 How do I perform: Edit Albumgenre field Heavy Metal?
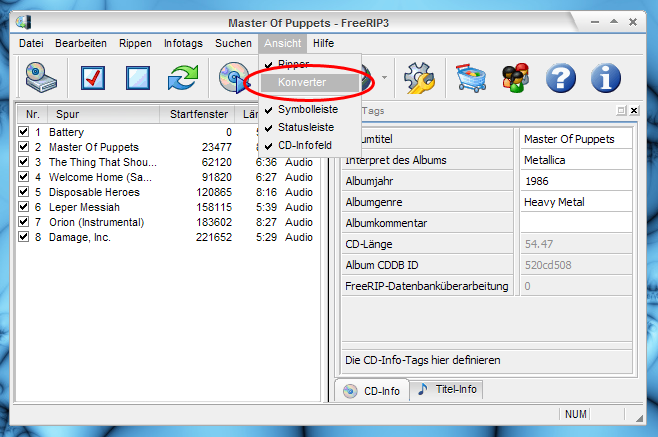click(x=576, y=202)
